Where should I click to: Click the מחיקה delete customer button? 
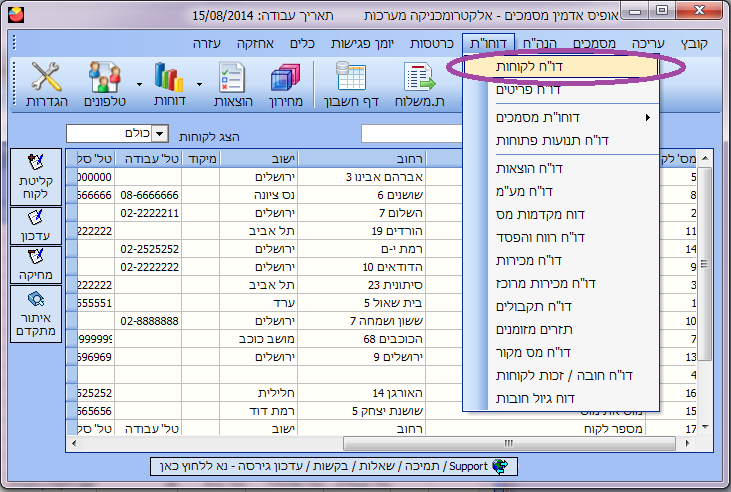pyautogui.click(x=36, y=265)
